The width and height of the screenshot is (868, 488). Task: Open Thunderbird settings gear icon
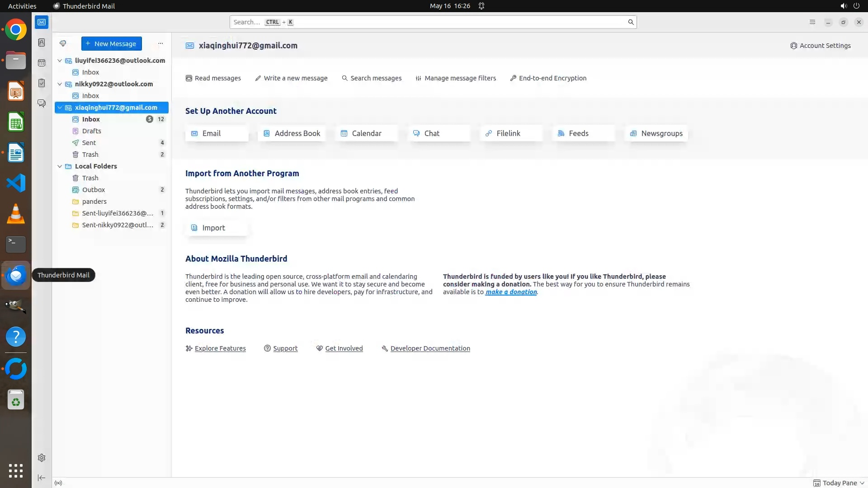pos(42,458)
